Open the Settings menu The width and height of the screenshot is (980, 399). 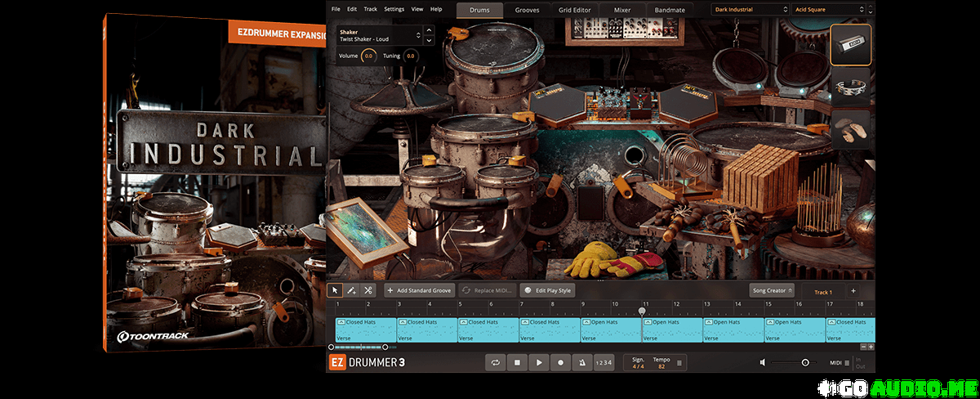(394, 9)
